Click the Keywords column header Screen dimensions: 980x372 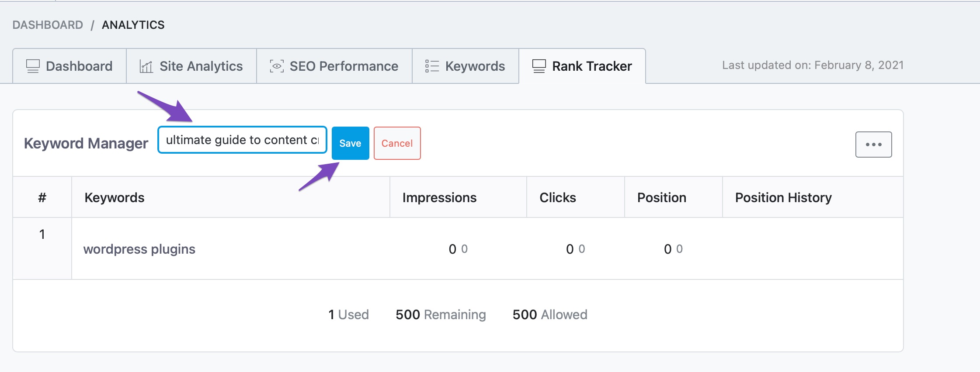click(x=115, y=198)
